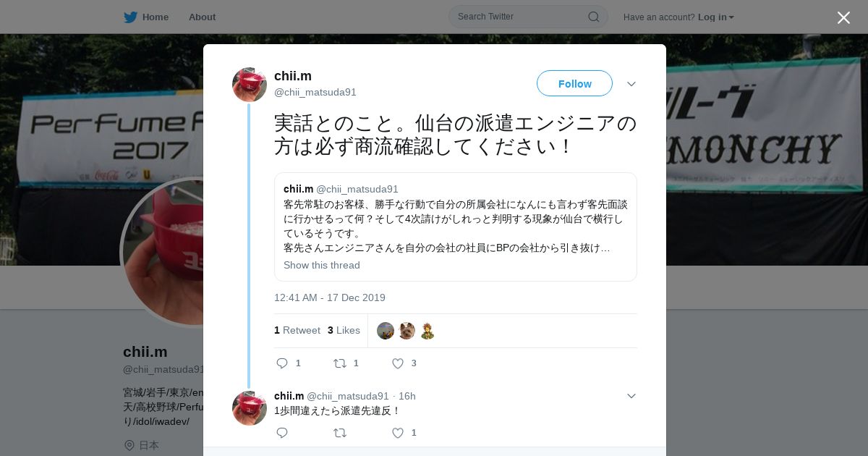
Task: Click chii.m's avatar in tweet header
Action: [250, 85]
